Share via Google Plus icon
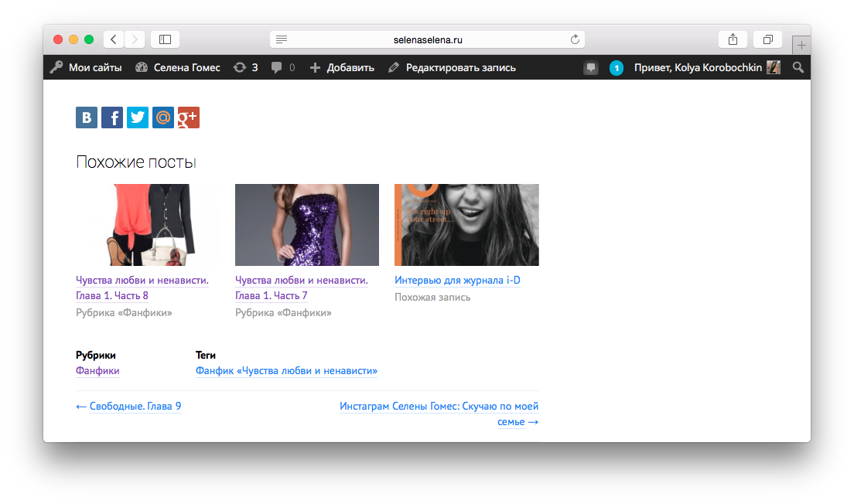 [189, 117]
